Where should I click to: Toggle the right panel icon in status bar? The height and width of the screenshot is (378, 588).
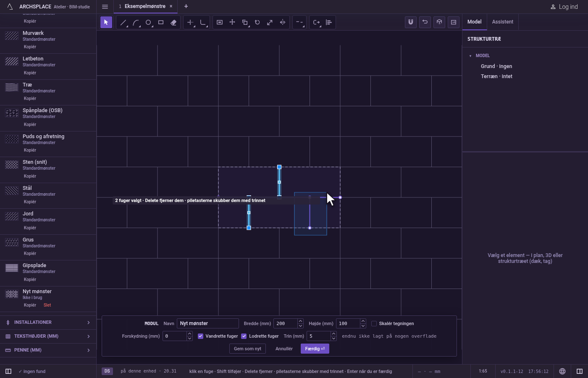(580, 371)
